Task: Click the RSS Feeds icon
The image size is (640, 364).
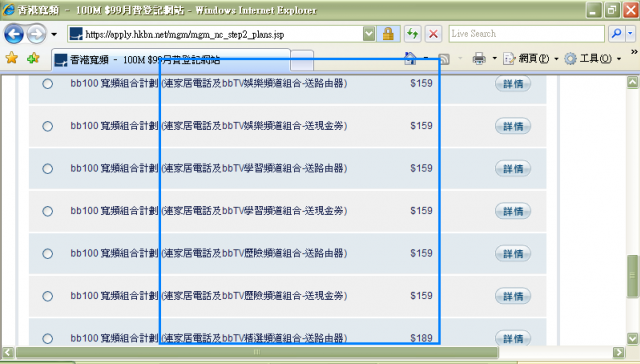Action: click(444, 59)
